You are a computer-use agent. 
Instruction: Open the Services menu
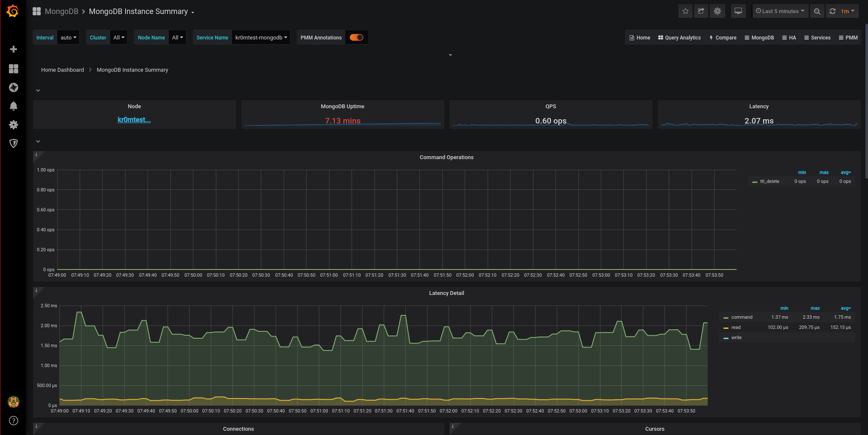point(817,37)
